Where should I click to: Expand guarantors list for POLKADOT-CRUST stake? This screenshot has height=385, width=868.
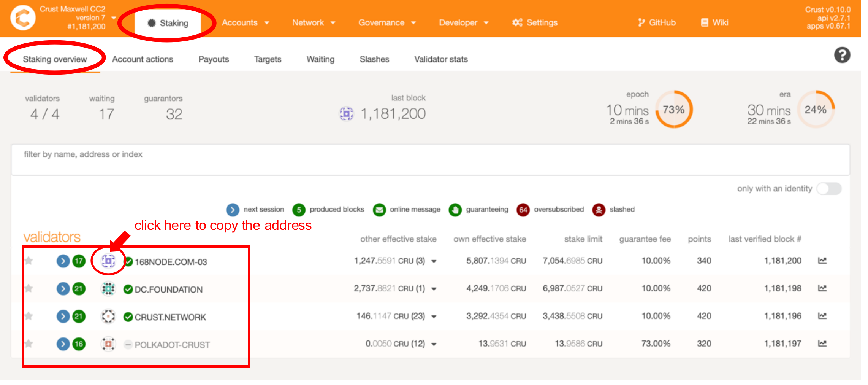tap(434, 344)
